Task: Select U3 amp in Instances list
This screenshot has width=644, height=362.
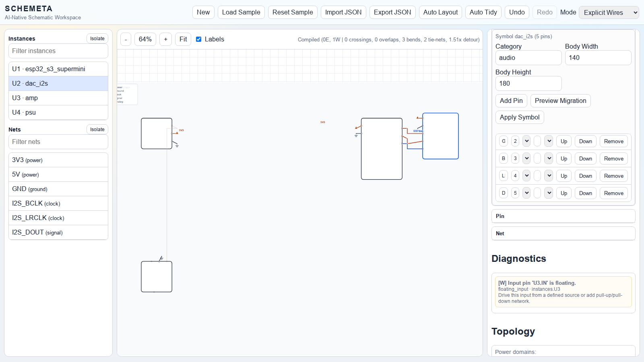Action: click(x=58, y=98)
